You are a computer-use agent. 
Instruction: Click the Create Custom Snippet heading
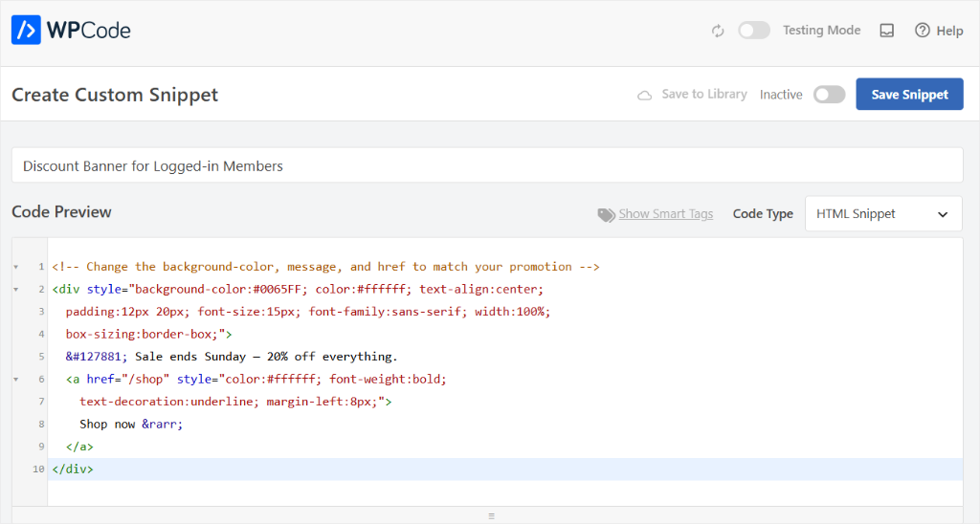click(x=115, y=95)
